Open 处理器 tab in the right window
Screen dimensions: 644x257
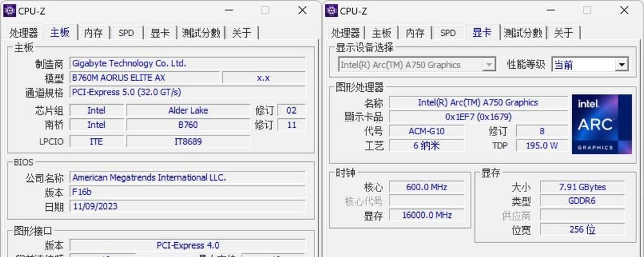click(x=345, y=33)
